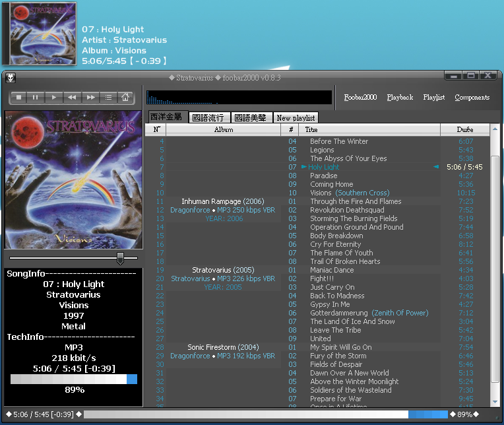Select track Legions

[322, 150]
